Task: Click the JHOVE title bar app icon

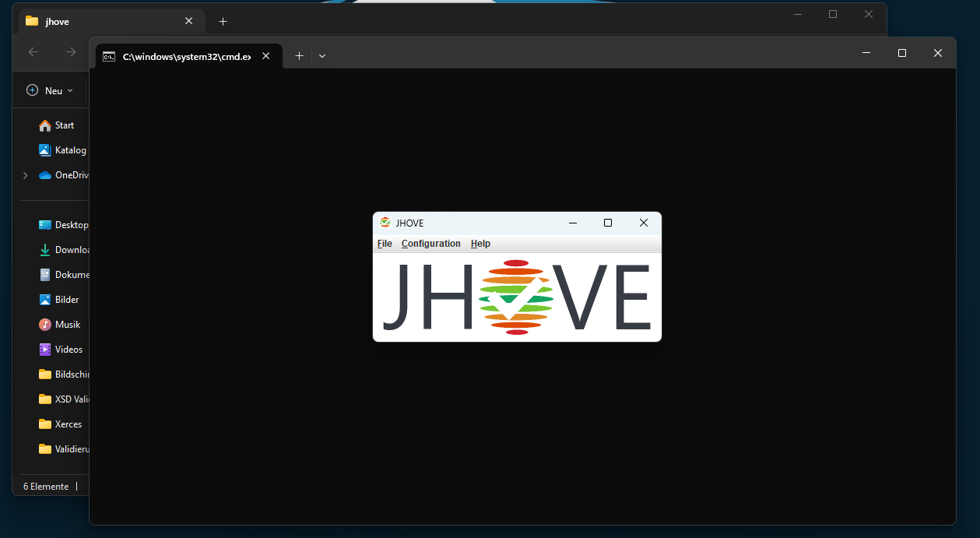Action: pyautogui.click(x=385, y=223)
